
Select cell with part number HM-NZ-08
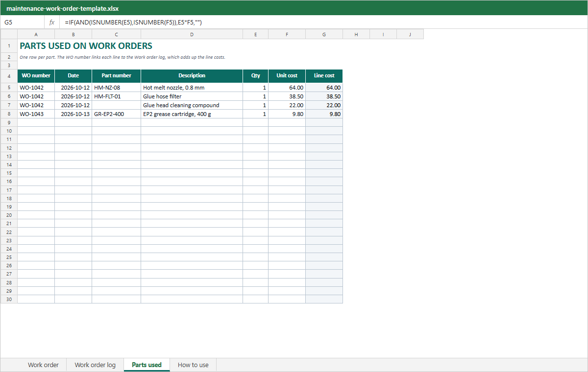(116, 88)
